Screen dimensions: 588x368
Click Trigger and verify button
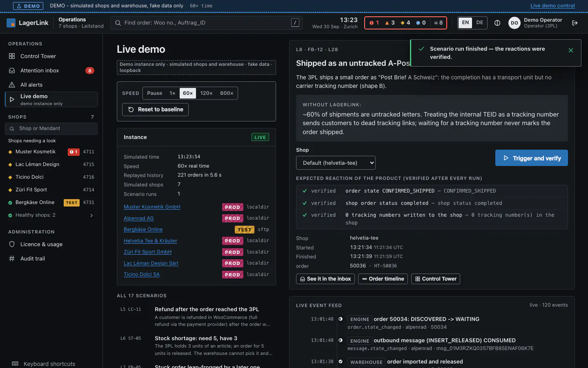point(531,158)
